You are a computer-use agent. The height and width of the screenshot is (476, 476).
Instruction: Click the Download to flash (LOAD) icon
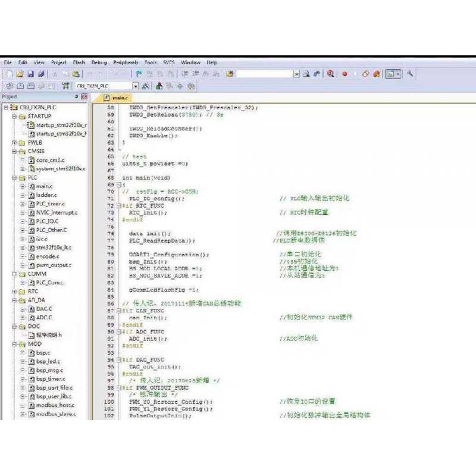(x=65, y=85)
